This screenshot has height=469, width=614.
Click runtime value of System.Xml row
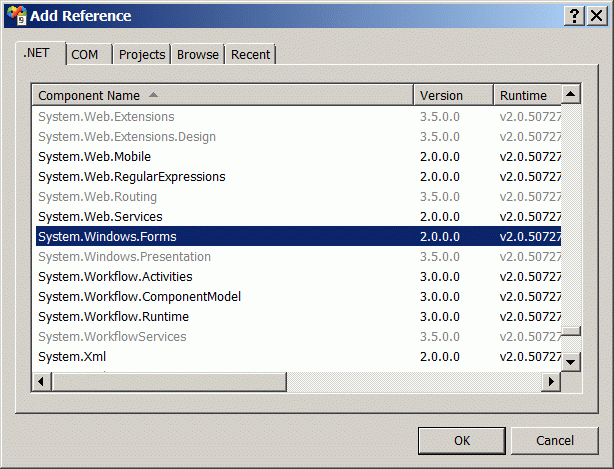tap(530, 356)
